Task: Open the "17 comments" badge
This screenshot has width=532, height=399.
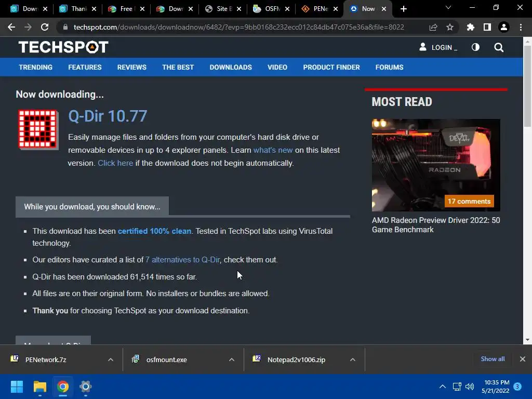Action: click(469, 201)
